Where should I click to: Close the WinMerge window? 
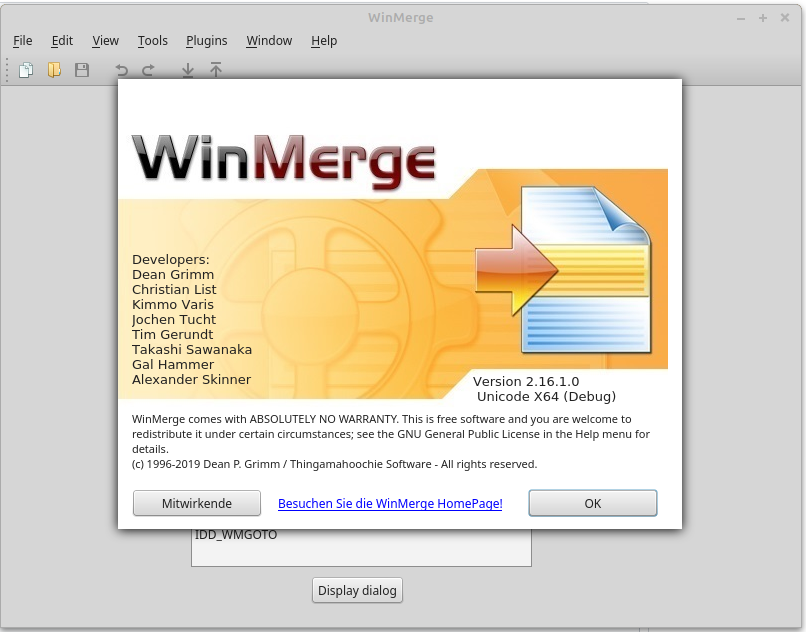pos(785,18)
